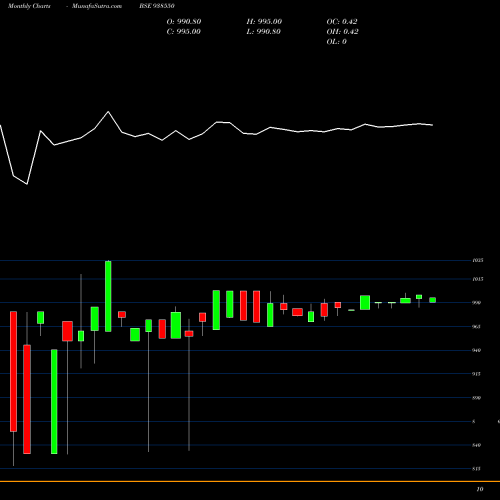Click the "10" label below the orange line
The height and width of the screenshot is (500, 500).
click(x=480, y=489)
